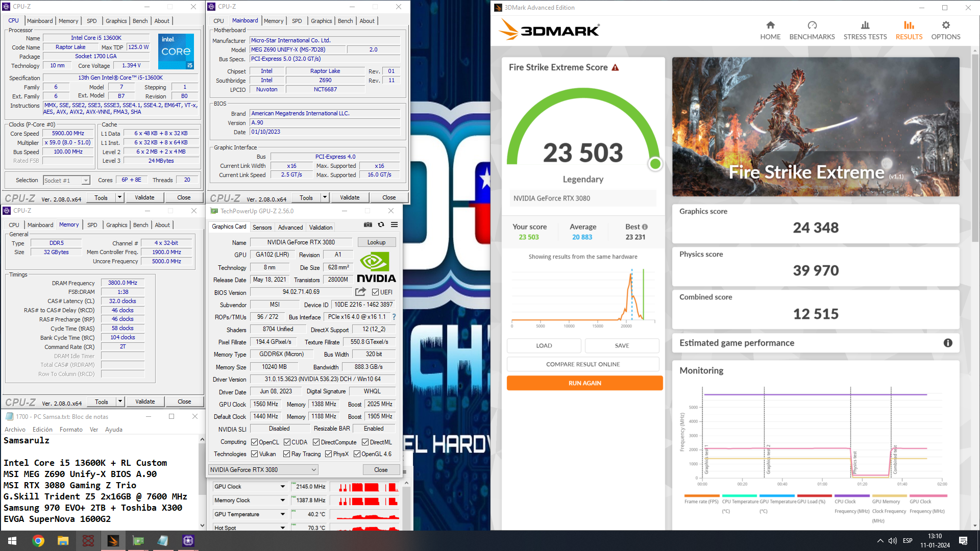Toggle Vulkan checkbox
This screenshot has height=551, width=980.
(255, 454)
